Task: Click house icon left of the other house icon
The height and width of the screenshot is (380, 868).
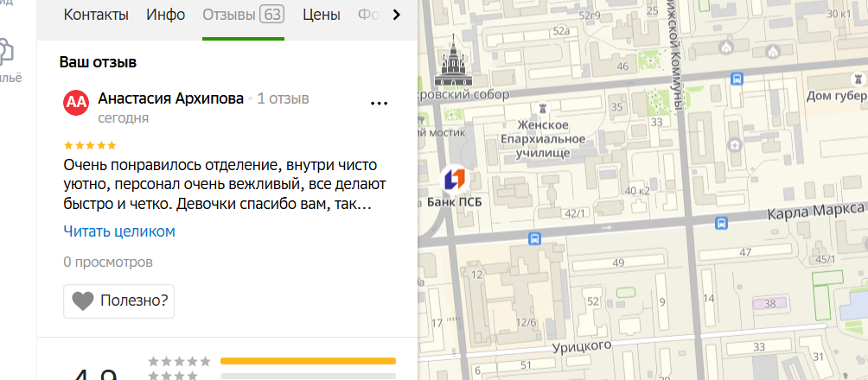Action: pyautogui.click(x=727, y=48)
